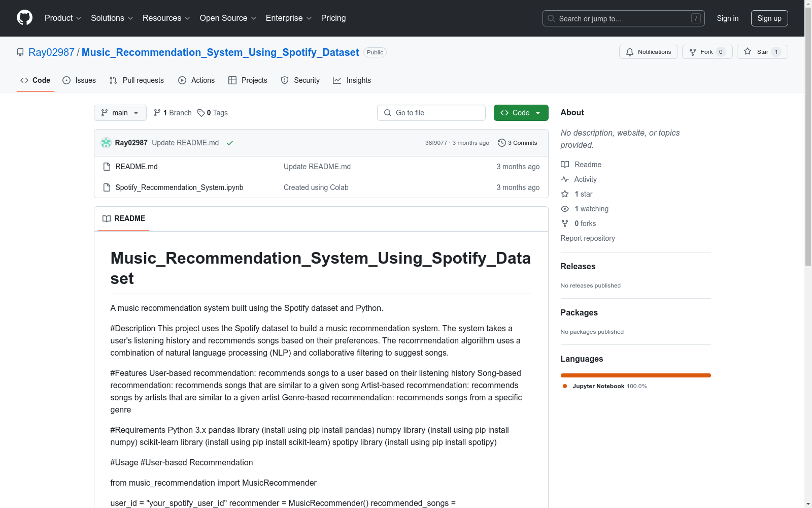
Task: Click the Actions play icon
Action: point(182,80)
